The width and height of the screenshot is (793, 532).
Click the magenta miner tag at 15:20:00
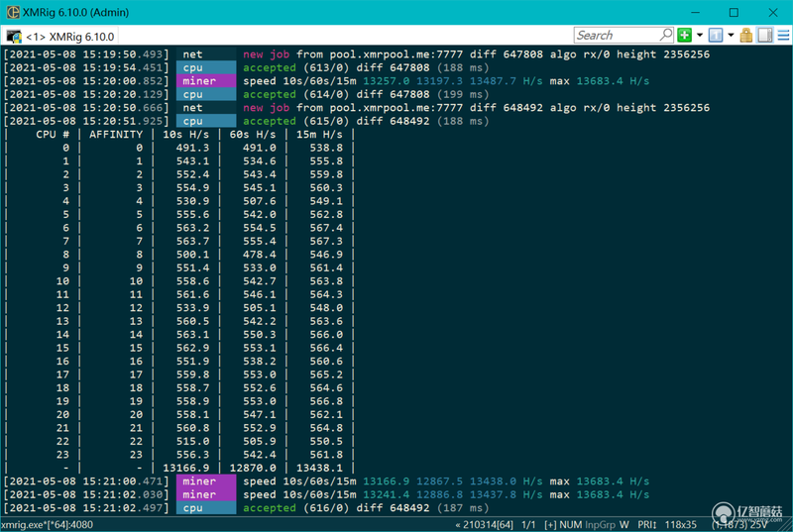point(206,81)
